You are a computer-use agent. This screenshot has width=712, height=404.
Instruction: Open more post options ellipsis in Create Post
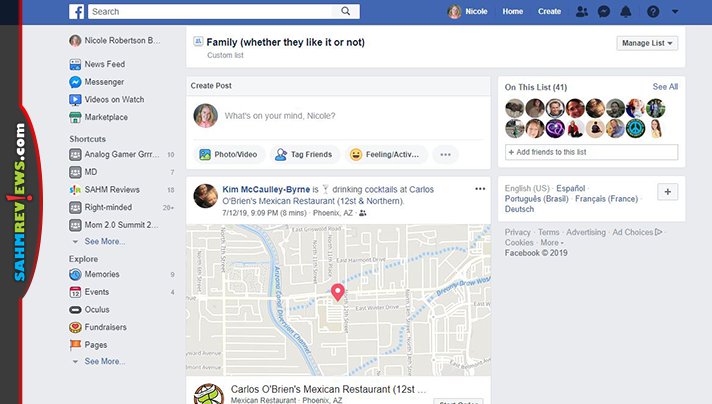pos(445,155)
